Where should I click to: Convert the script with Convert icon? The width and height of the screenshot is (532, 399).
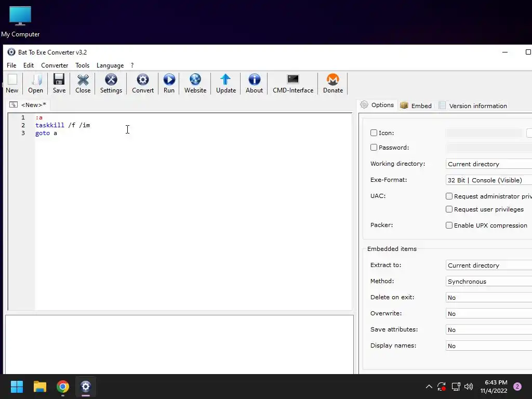143,84
